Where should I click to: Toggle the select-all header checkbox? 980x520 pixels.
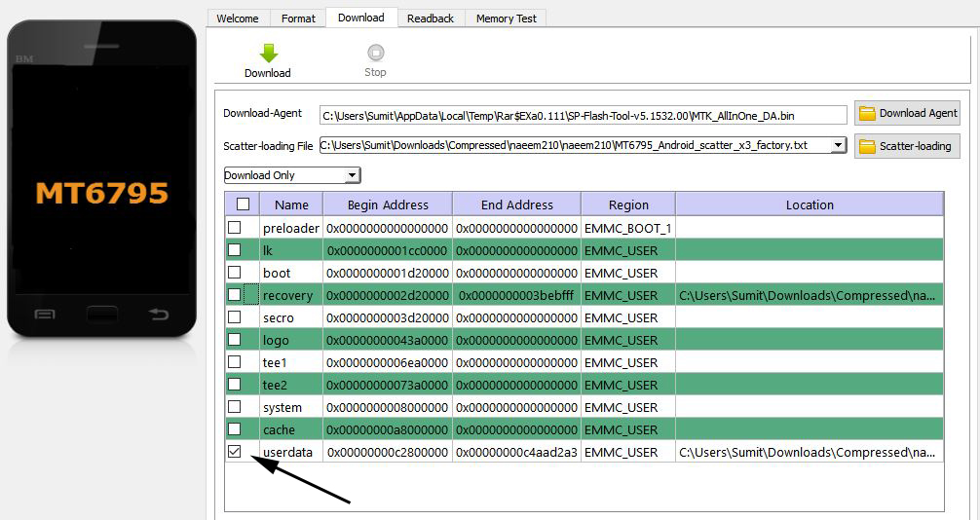(243, 204)
